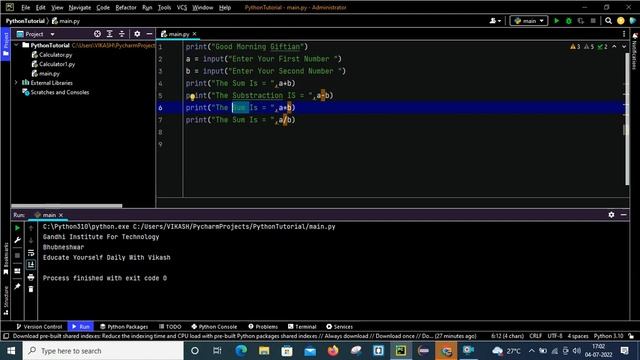Select opened file locator icon in Project panel

tap(97, 34)
